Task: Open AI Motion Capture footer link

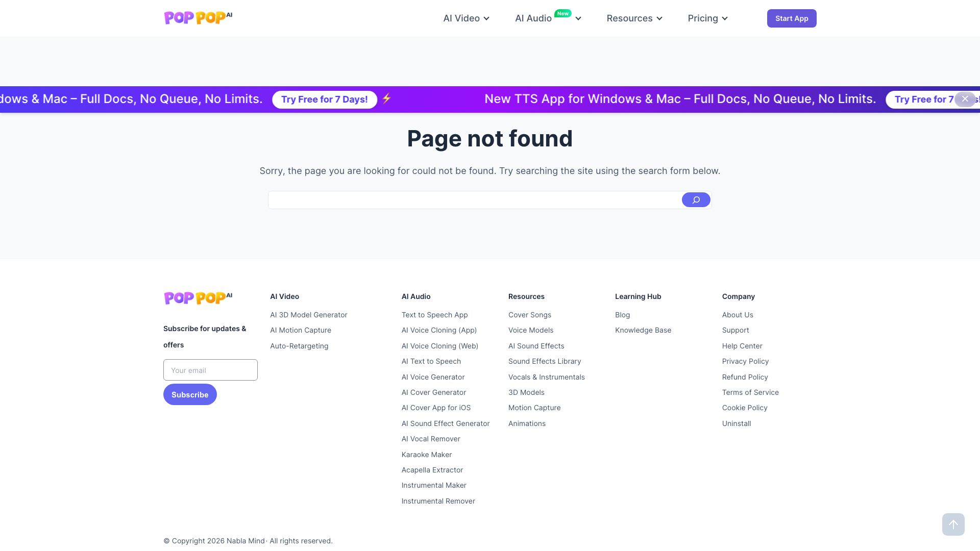Action: coord(301,330)
